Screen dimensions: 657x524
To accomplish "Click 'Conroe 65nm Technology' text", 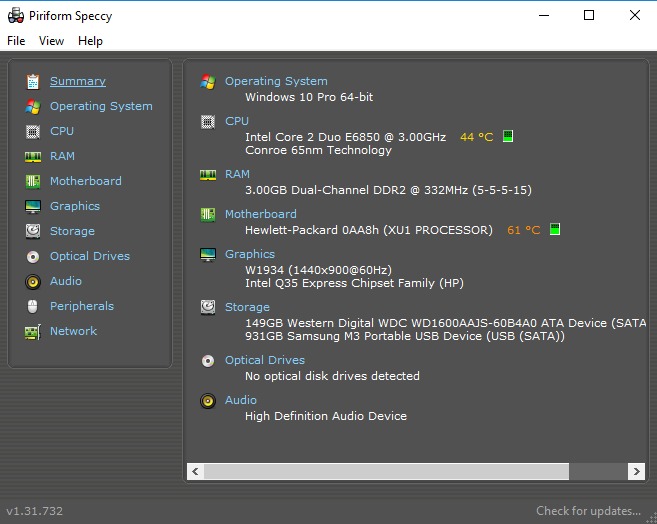I will click(x=318, y=150).
